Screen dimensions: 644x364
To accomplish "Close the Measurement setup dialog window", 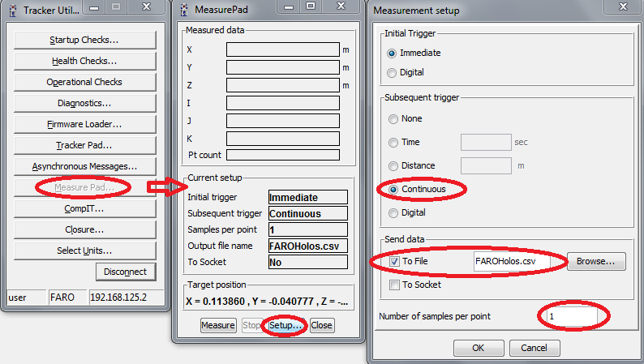I will 621,11.
